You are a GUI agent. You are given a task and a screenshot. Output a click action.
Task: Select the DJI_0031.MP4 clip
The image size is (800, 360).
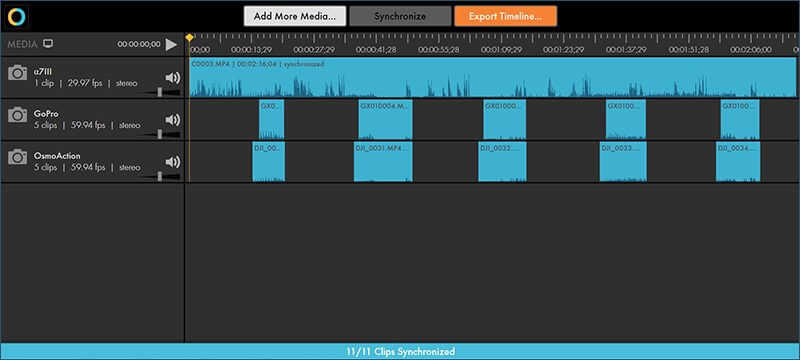(383, 162)
